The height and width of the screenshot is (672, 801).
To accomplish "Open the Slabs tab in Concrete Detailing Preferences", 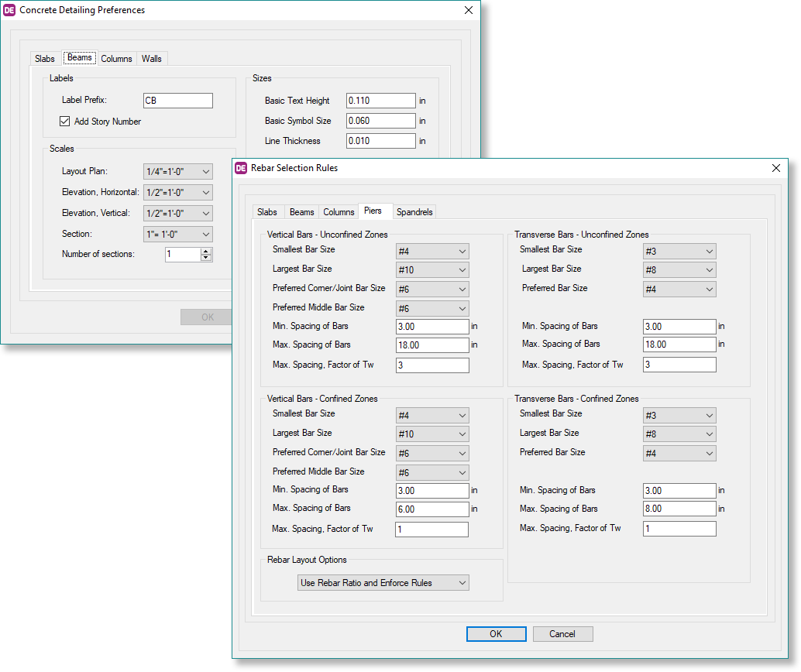I will (x=45, y=59).
